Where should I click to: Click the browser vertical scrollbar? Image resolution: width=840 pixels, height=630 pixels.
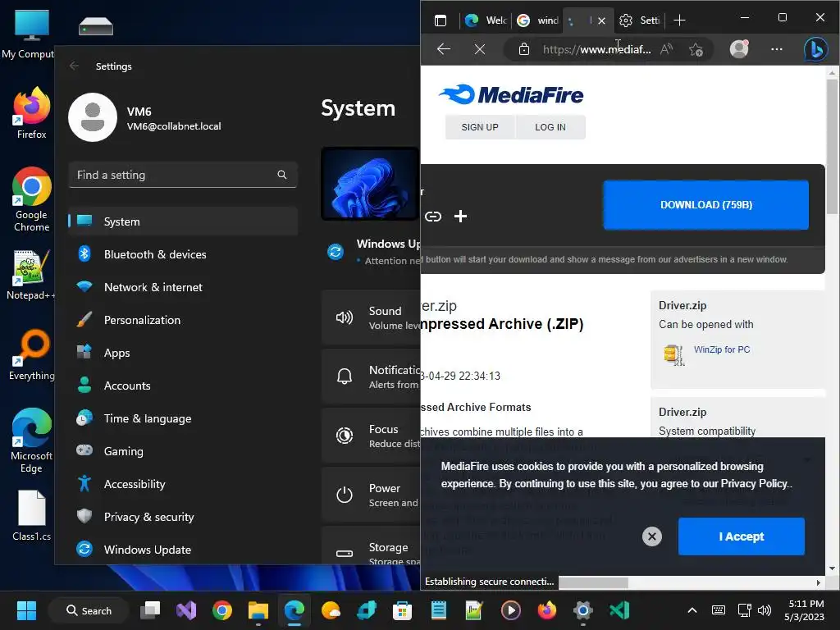[x=832, y=146]
